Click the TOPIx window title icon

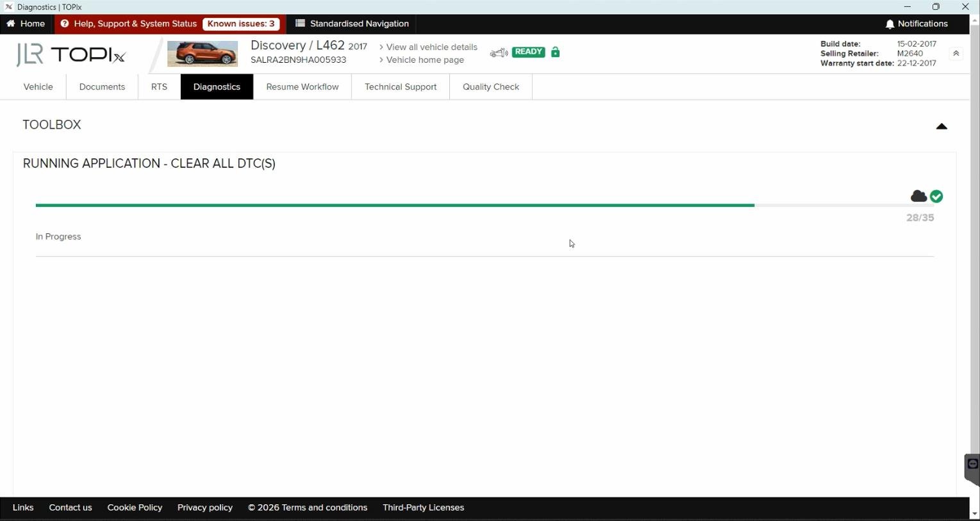coord(8,7)
